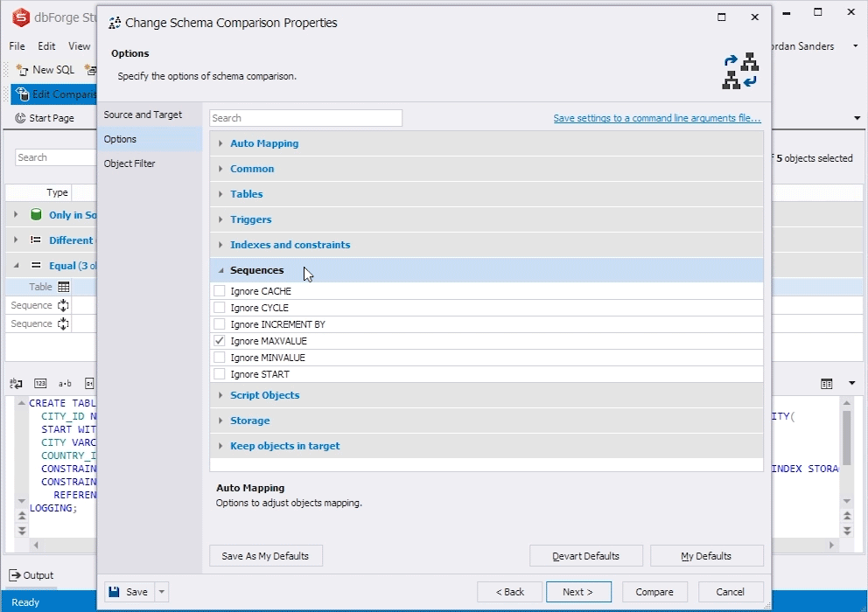Click the Start Page tab icon

click(x=20, y=118)
